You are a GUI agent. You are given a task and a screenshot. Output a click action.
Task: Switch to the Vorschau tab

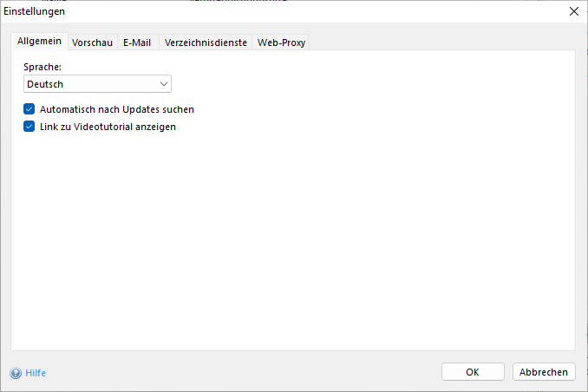click(92, 42)
